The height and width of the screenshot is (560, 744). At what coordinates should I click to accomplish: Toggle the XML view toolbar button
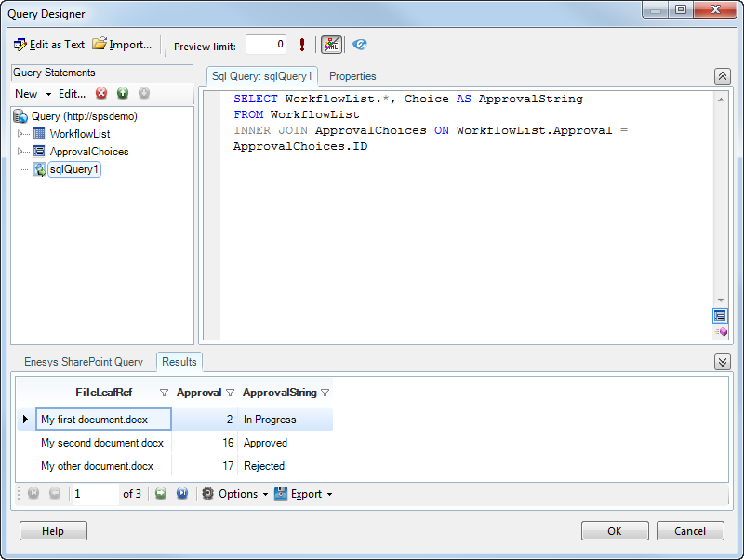tap(331, 45)
